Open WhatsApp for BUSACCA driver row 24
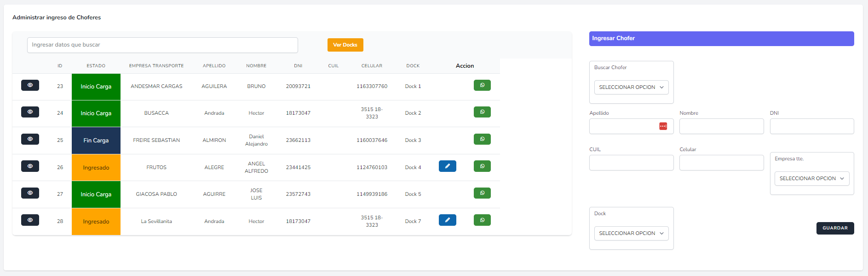This screenshot has width=868, height=276. 482,112
